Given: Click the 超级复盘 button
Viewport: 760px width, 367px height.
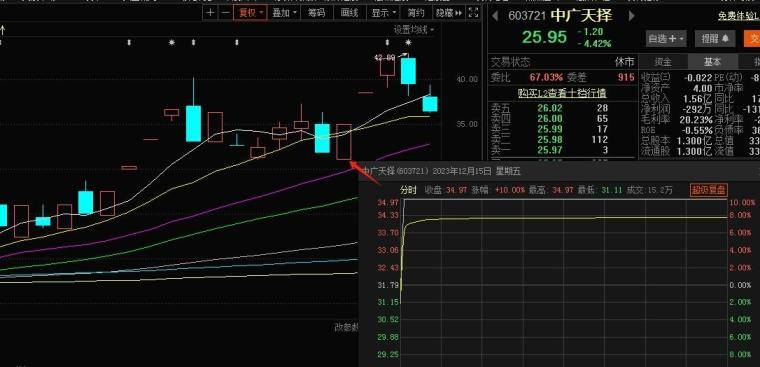Looking at the screenshot, I should (x=709, y=190).
